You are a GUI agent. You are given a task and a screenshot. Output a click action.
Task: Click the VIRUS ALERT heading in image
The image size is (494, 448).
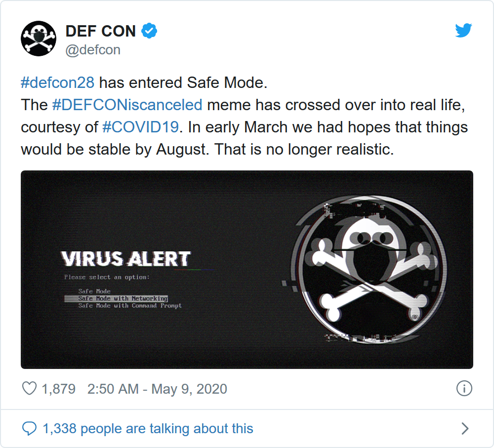(125, 259)
